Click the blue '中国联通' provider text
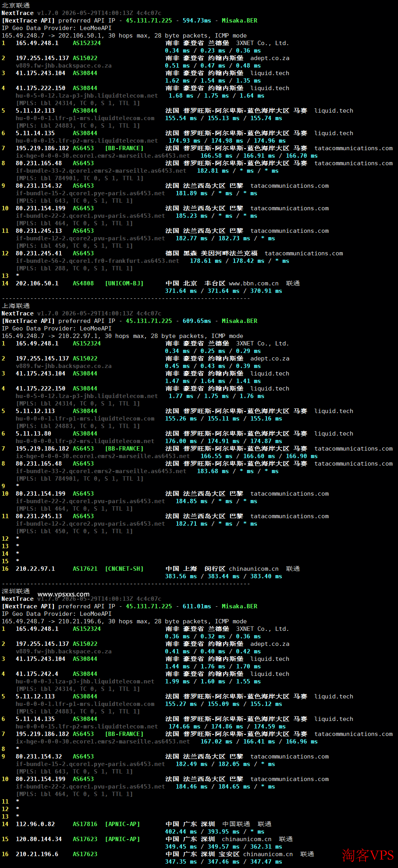Screen dimensions: 398x868 (x=236, y=824)
